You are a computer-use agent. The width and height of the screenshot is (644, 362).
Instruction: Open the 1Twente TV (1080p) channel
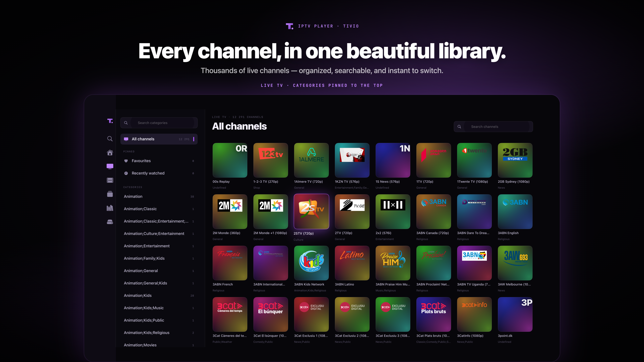(x=474, y=160)
